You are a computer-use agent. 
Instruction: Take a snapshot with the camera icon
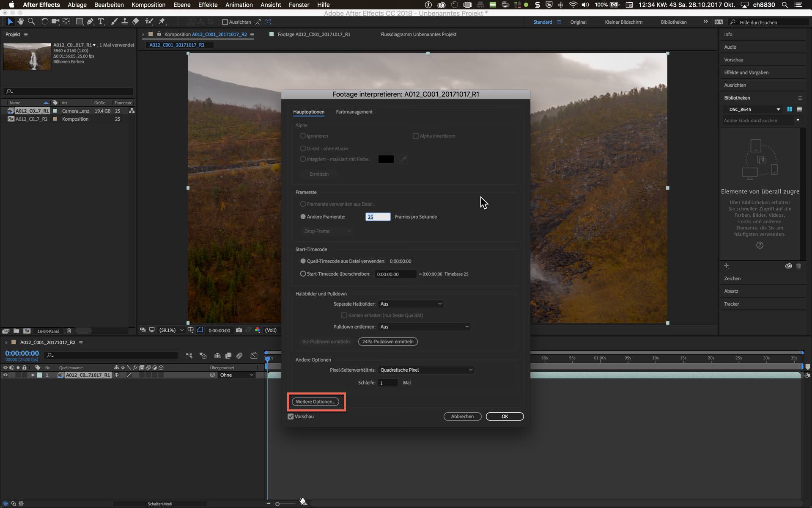(x=239, y=330)
